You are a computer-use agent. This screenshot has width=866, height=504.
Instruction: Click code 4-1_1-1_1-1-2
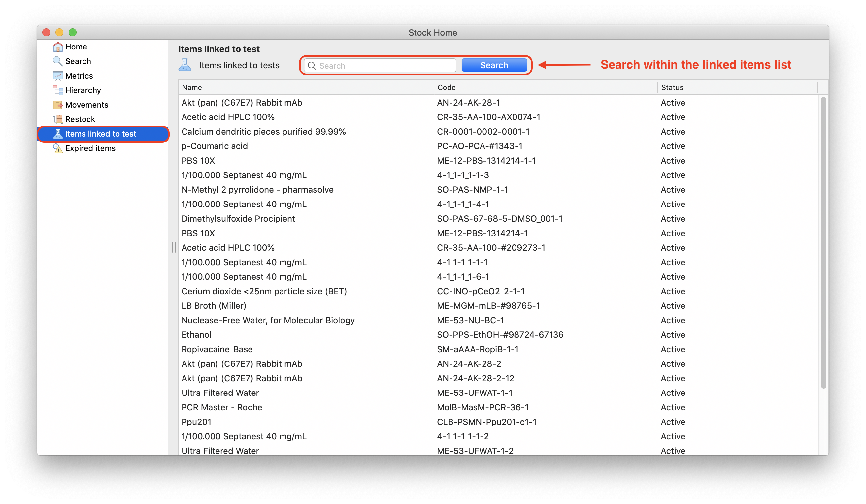point(463,436)
